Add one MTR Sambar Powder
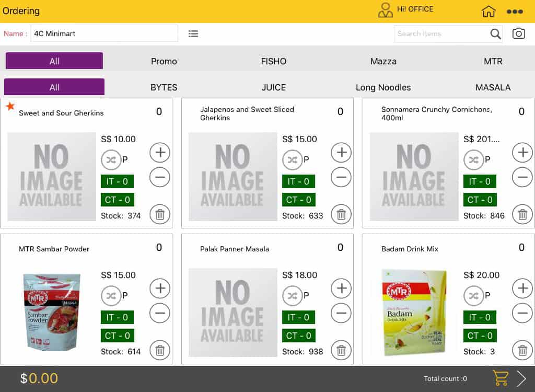535x392 pixels. [x=160, y=288]
